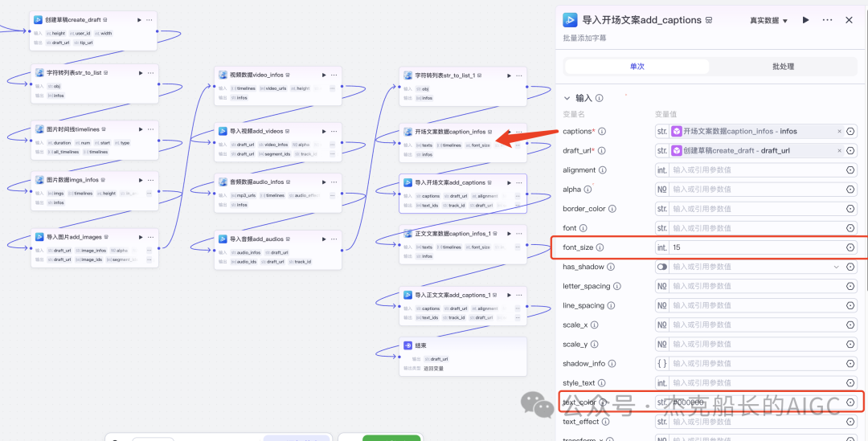This screenshot has width=868, height=441.
Task: Click the text_effect variable label
Action: 581,423
